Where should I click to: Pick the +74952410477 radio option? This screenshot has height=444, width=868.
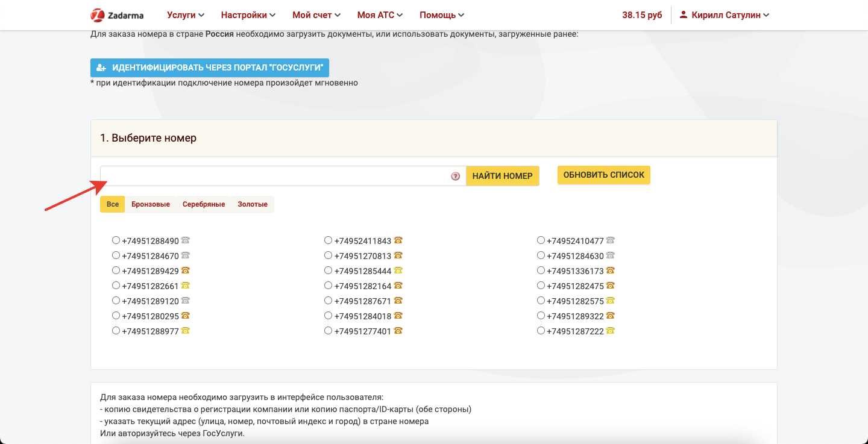541,240
